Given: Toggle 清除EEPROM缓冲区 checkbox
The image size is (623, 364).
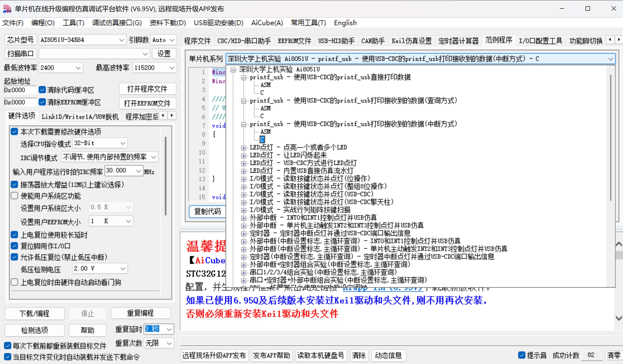Looking at the screenshot, I should tap(42, 102).
